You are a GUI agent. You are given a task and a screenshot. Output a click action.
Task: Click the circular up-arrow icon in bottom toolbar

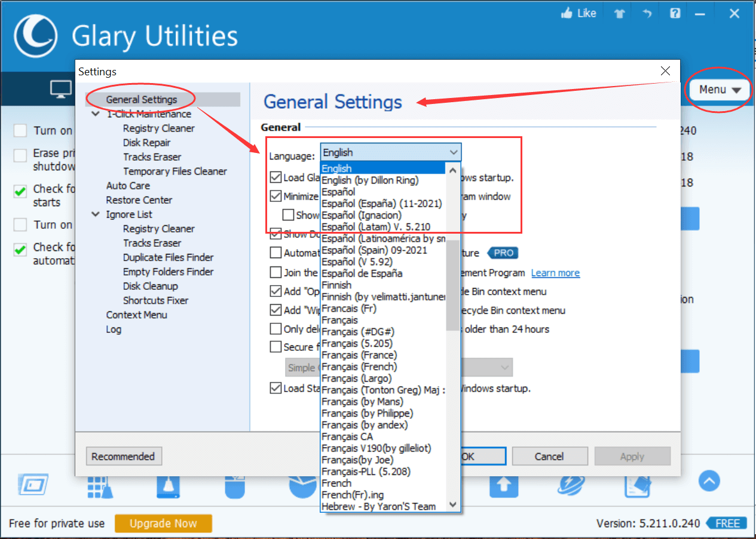click(x=709, y=480)
